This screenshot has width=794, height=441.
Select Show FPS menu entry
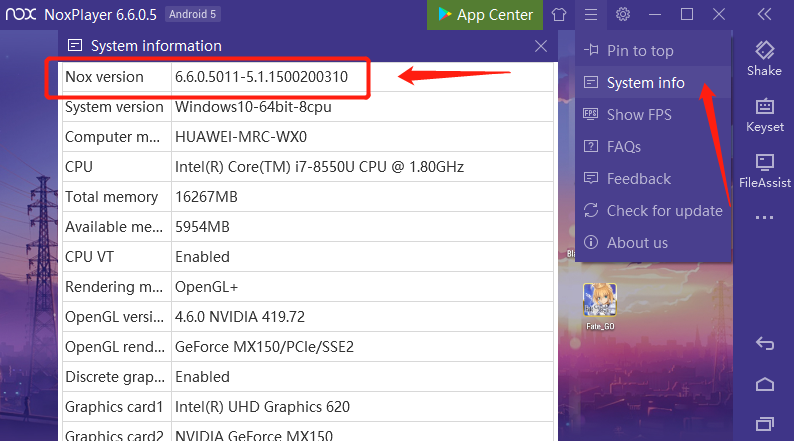(653, 115)
